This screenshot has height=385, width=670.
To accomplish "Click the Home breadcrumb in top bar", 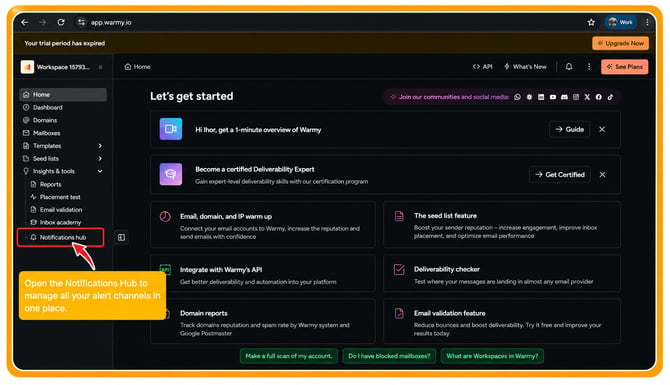I will [137, 67].
